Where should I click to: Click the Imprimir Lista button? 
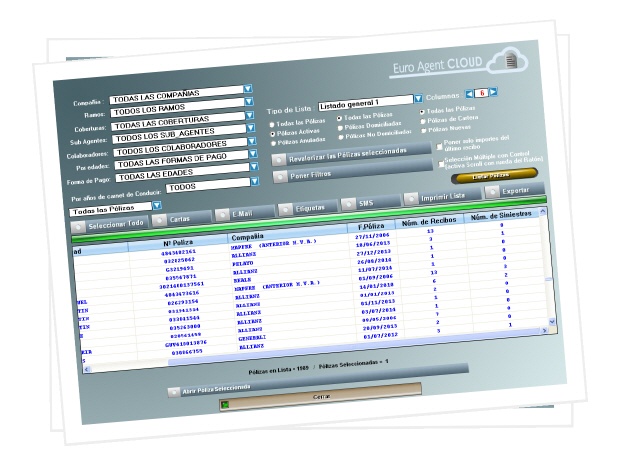tap(442, 197)
